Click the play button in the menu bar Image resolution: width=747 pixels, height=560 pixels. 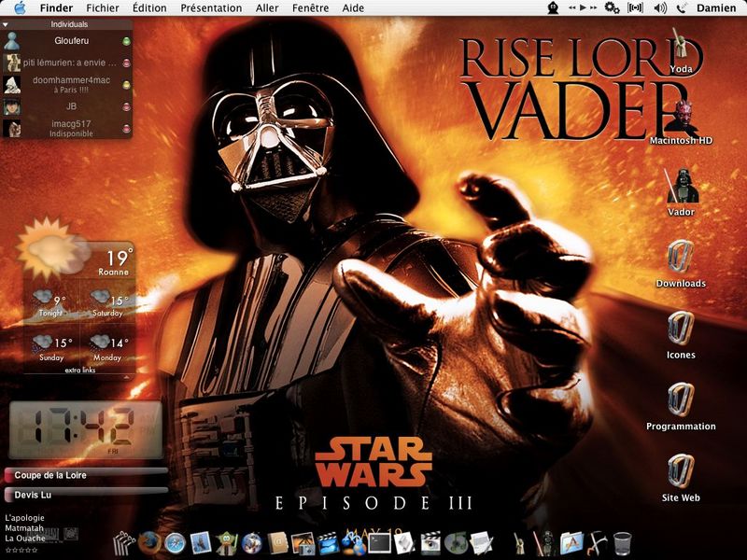pos(583,7)
